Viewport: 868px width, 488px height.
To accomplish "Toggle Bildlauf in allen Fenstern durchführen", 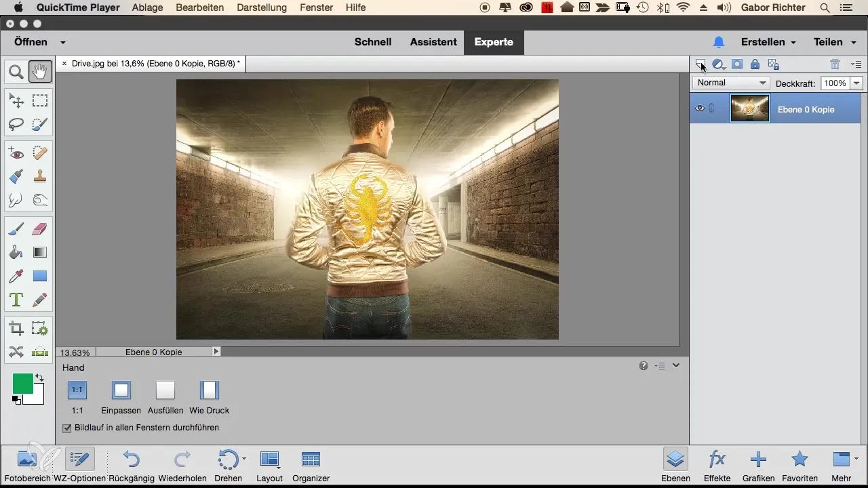I will point(66,428).
